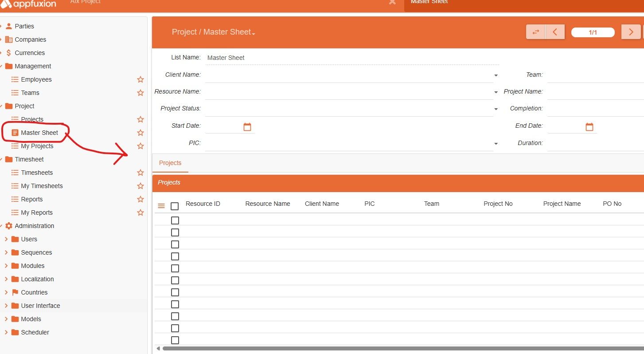
Task: Click the Companies building icon
Action: click(x=9, y=39)
